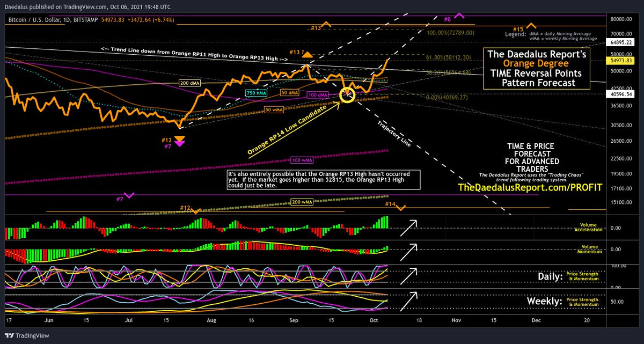The image size is (644, 344).
Task: Click Fibonacci label '100.00%(72789.00)'
Action: pos(450,33)
